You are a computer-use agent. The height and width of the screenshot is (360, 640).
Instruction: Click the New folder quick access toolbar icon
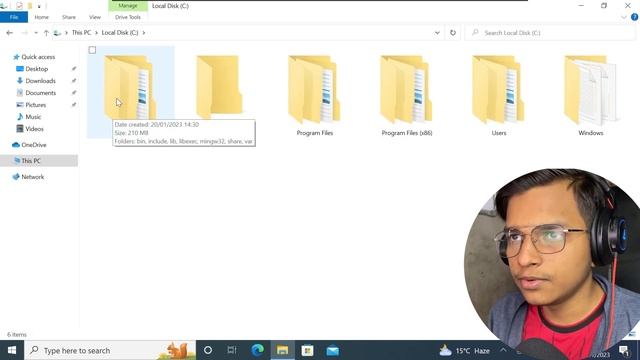(30, 6)
